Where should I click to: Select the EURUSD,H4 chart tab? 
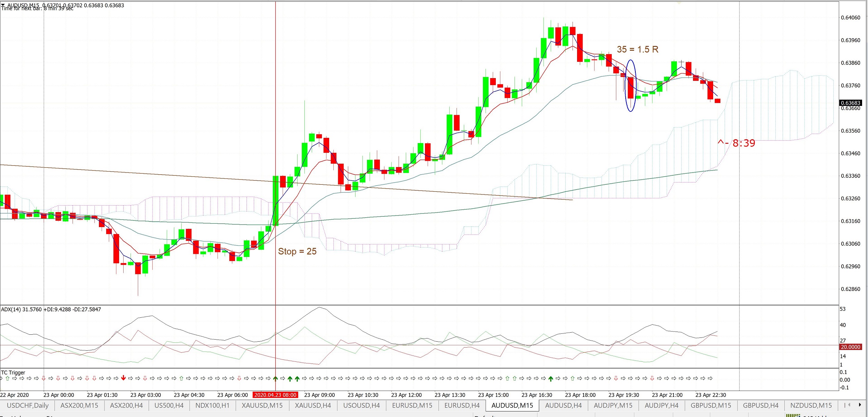(462, 405)
